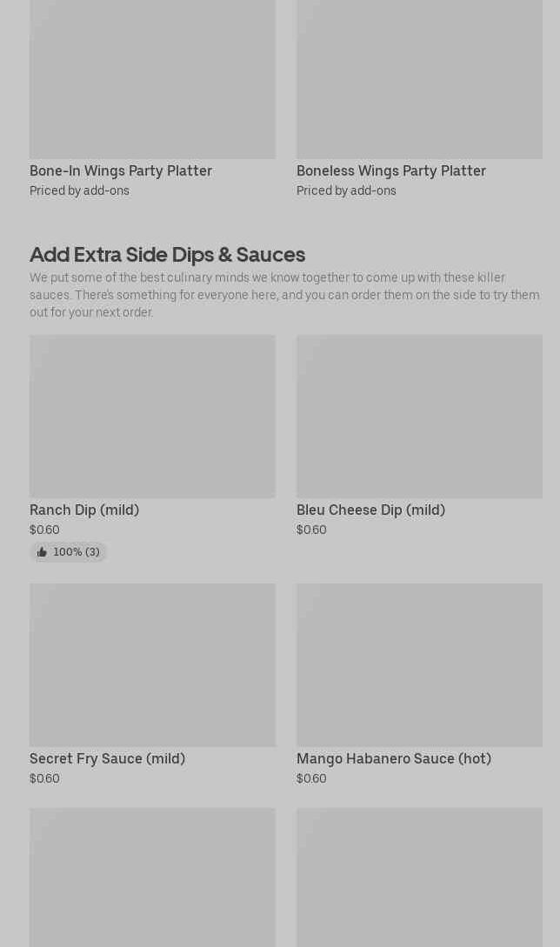Select the Bleu Cheese Dip (mild) image
Image resolution: width=560 pixels, height=947 pixels.
point(419,417)
